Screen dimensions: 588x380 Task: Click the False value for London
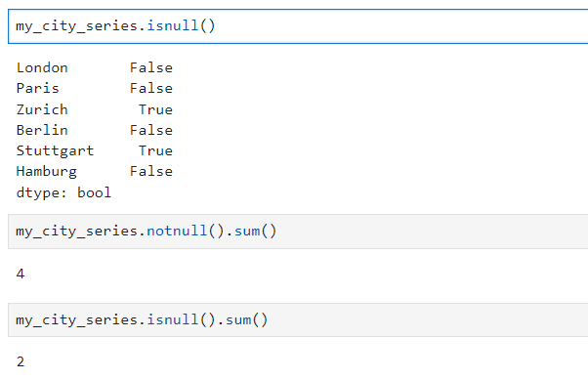(x=151, y=68)
